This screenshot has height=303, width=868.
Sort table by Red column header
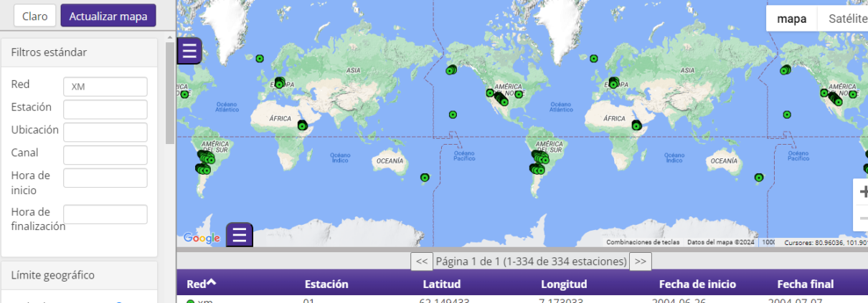[202, 284]
